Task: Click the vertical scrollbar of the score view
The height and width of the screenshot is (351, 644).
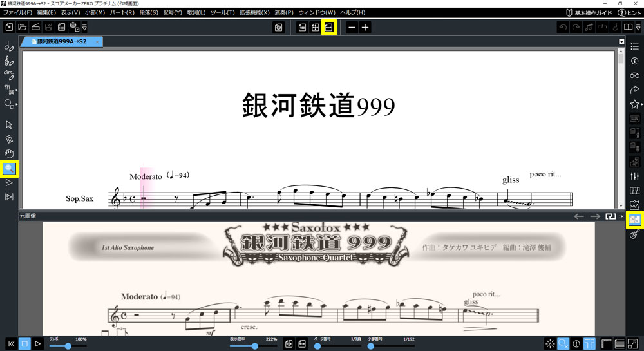Action: [621, 128]
